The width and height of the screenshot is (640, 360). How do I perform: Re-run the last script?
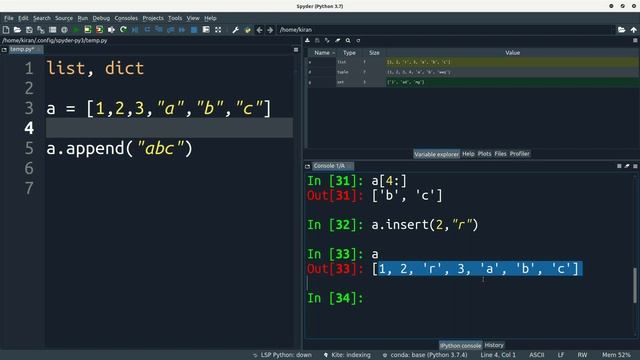click(123, 30)
